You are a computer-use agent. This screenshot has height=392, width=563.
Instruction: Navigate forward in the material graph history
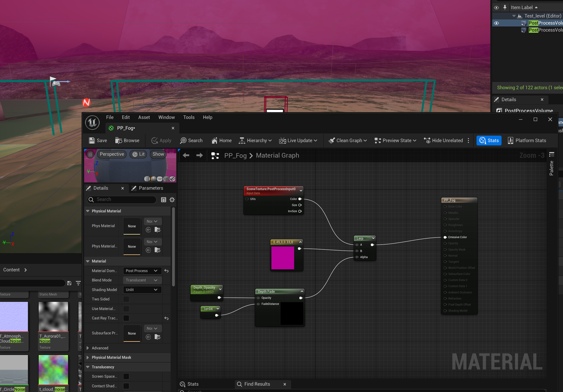point(199,155)
